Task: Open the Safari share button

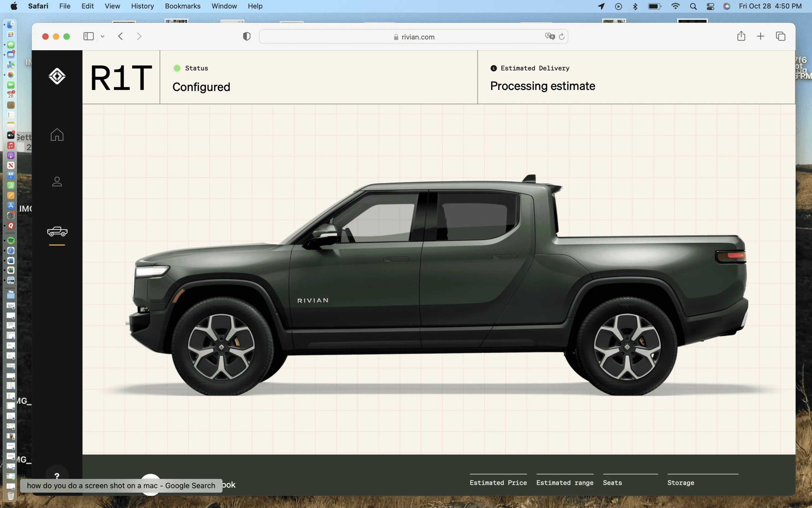Action: (741, 36)
